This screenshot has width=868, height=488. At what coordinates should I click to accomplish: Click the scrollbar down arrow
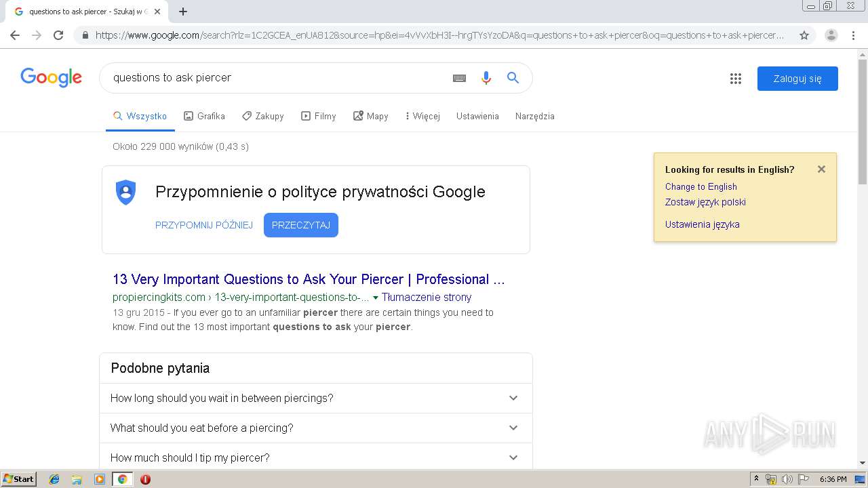click(863, 463)
